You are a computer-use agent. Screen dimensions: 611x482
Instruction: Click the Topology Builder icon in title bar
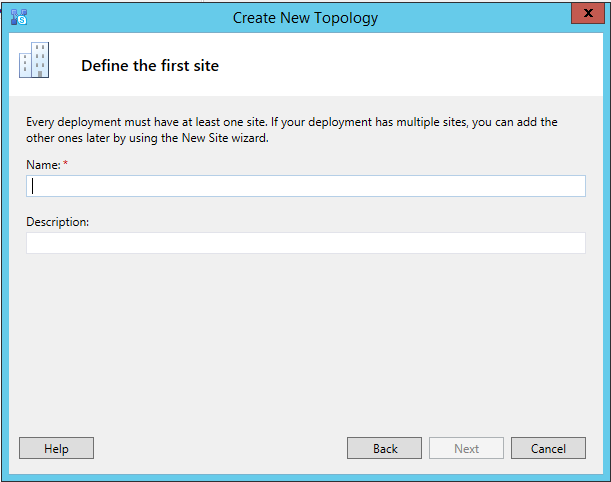pos(18,16)
